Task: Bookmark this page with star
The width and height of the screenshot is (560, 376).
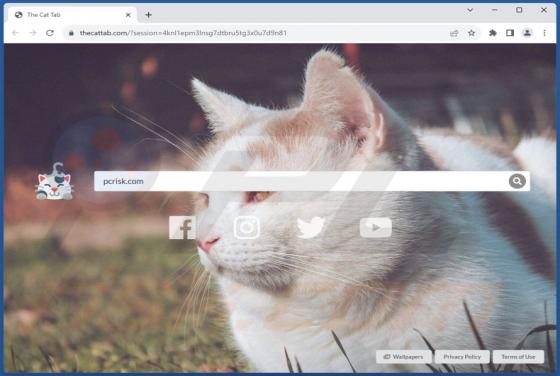Action: coord(471,33)
